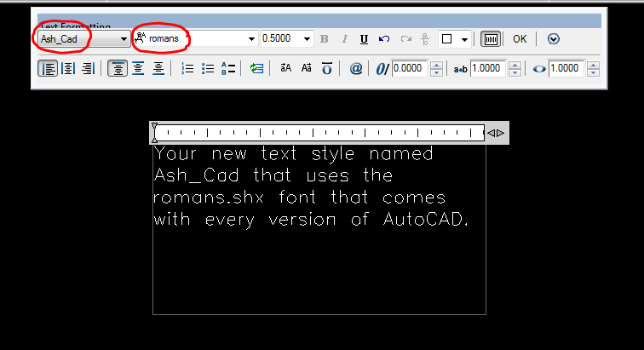Convert selected text to uppercase
Image resolution: width=644 pixels, height=350 pixels.
(286, 68)
